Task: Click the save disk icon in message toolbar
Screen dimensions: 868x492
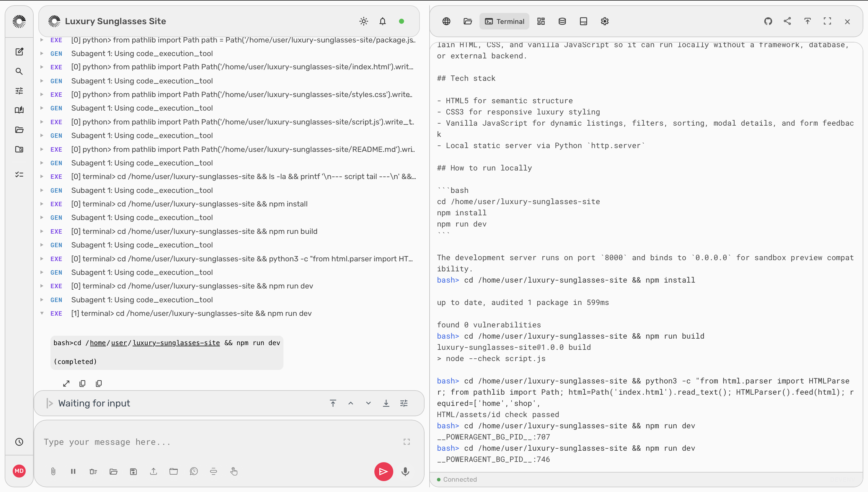Action: [x=133, y=471]
